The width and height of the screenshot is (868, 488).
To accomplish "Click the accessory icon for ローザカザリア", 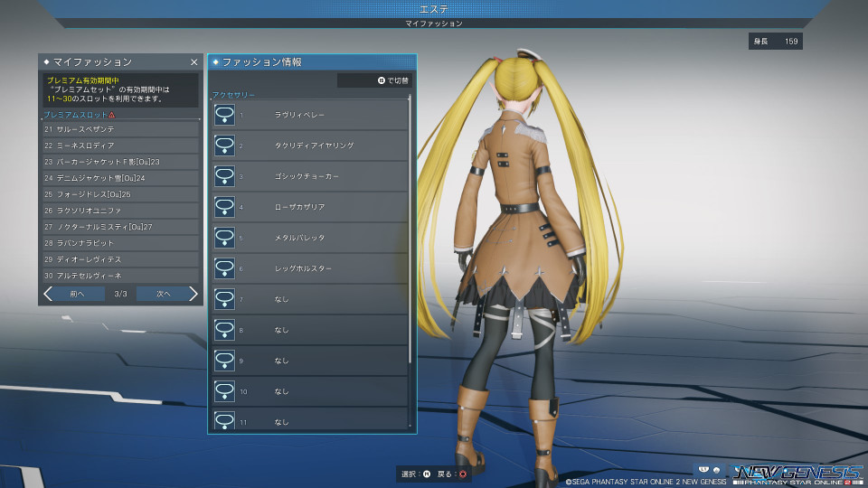I will [x=224, y=207].
